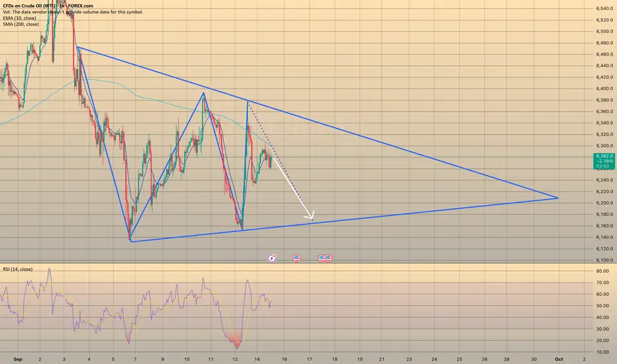
Task: Click the 6,240.0 price axis label
Action: pos(604,180)
